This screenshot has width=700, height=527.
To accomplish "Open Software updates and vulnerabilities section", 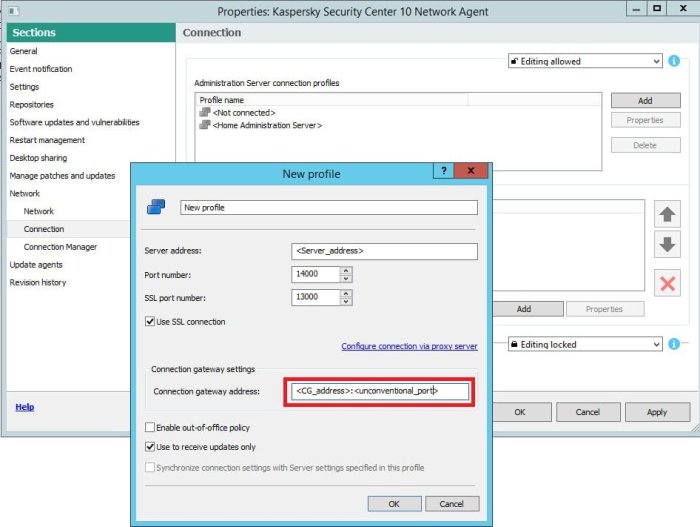I will click(x=75, y=122).
